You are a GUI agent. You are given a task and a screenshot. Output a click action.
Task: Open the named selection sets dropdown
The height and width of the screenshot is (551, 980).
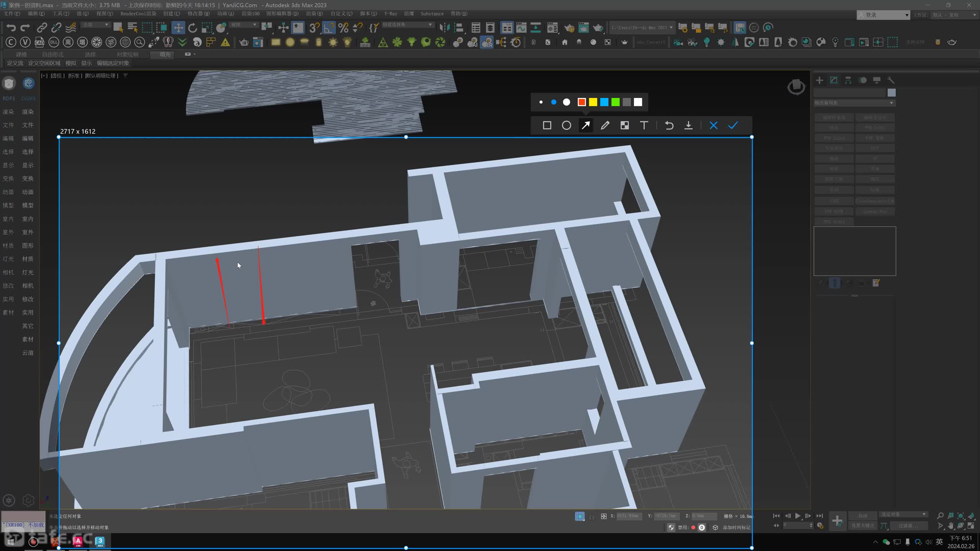[x=407, y=25]
